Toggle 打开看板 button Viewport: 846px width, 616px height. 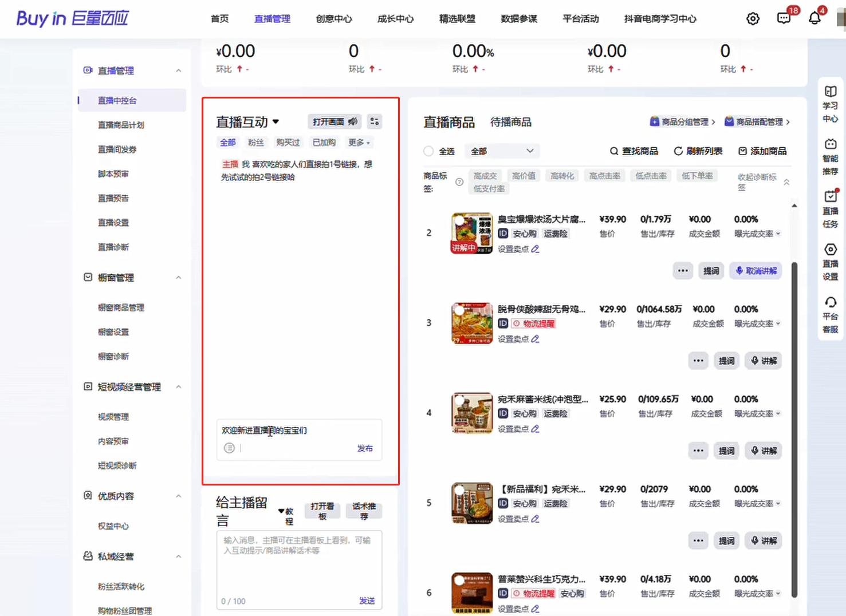[x=322, y=511]
